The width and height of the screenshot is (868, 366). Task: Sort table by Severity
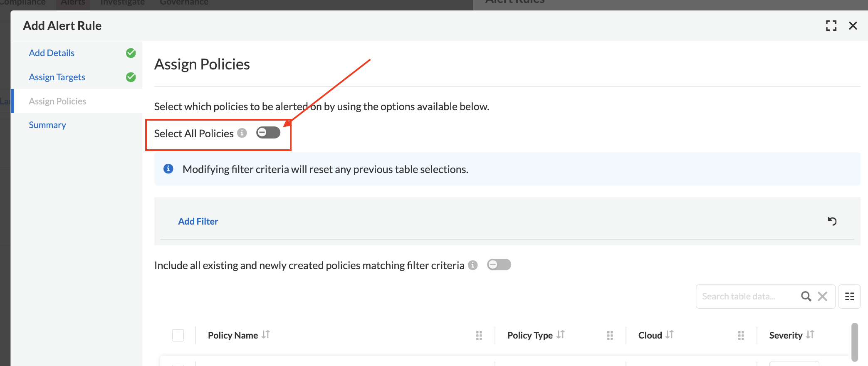coord(810,335)
